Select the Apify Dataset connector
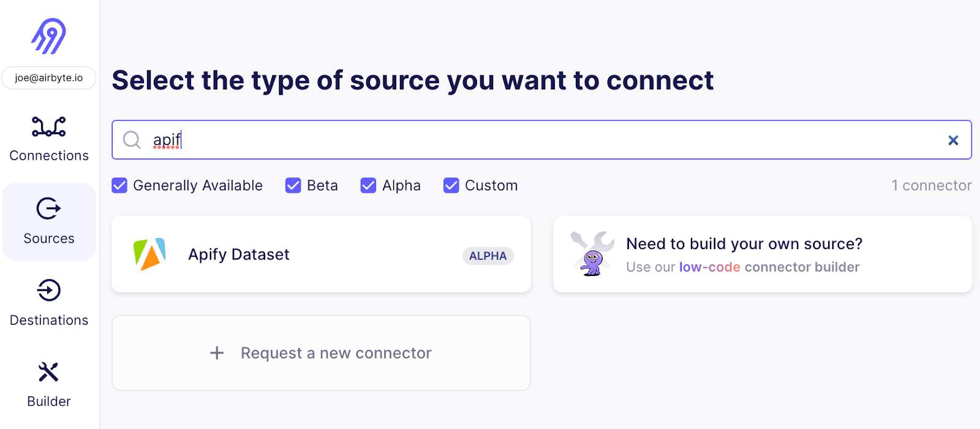This screenshot has width=980, height=429. pos(239,255)
